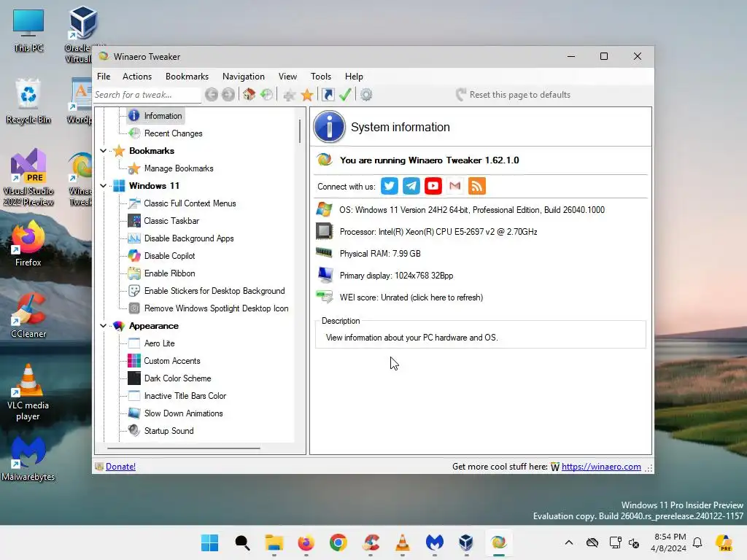Open the Actions menu
Image resolution: width=747 pixels, height=560 pixels.
(137, 76)
